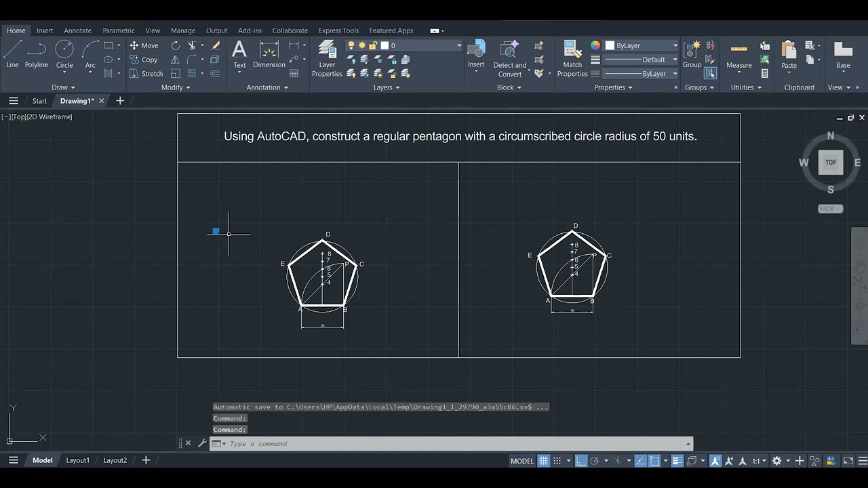Select the Rotate tool icon
Image resolution: width=868 pixels, height=488 pixels.
(x=176, y=45)
